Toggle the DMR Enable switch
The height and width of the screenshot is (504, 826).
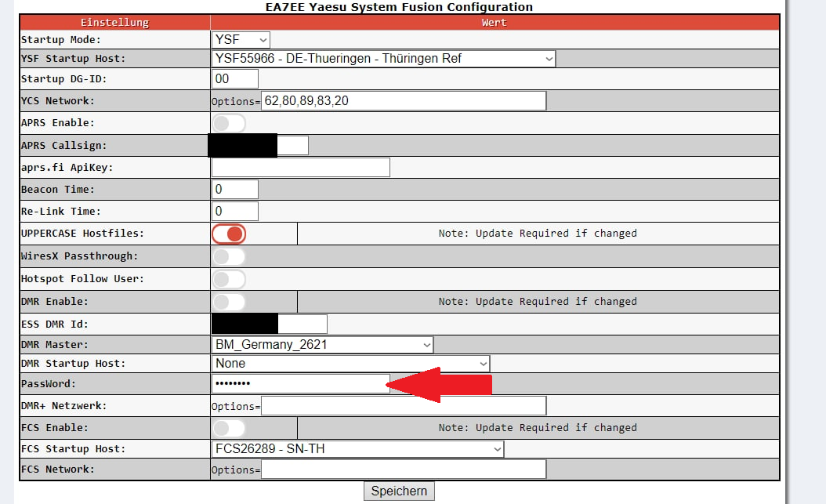229,302
